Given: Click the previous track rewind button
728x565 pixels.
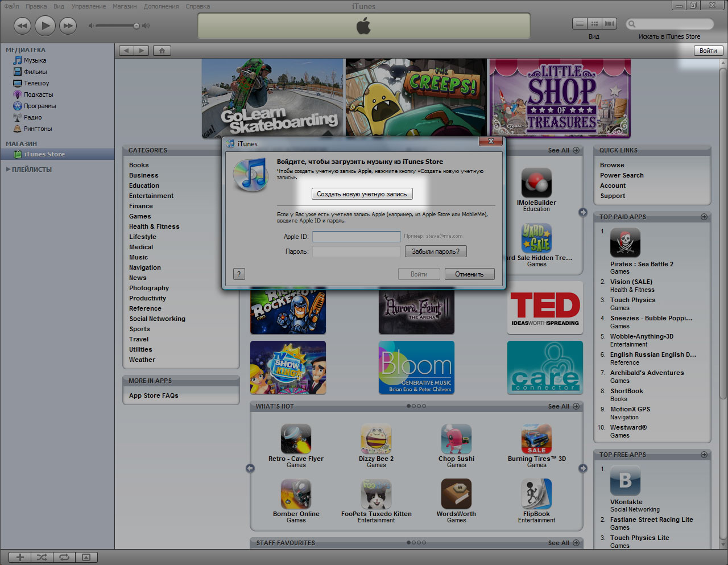Looking at the screenshot, I should coord(22,26).
